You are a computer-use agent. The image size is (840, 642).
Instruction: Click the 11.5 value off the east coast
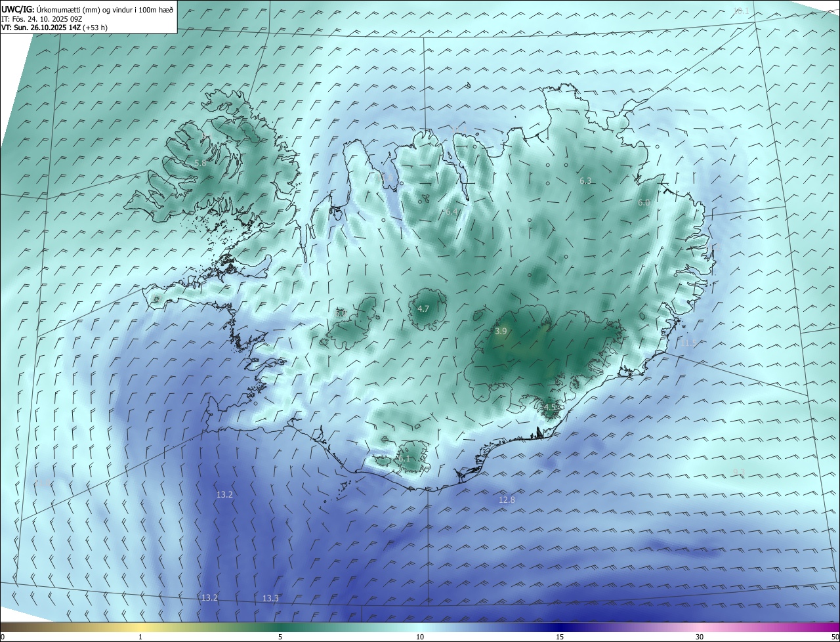pyautogui.click(x=688, y=343)
